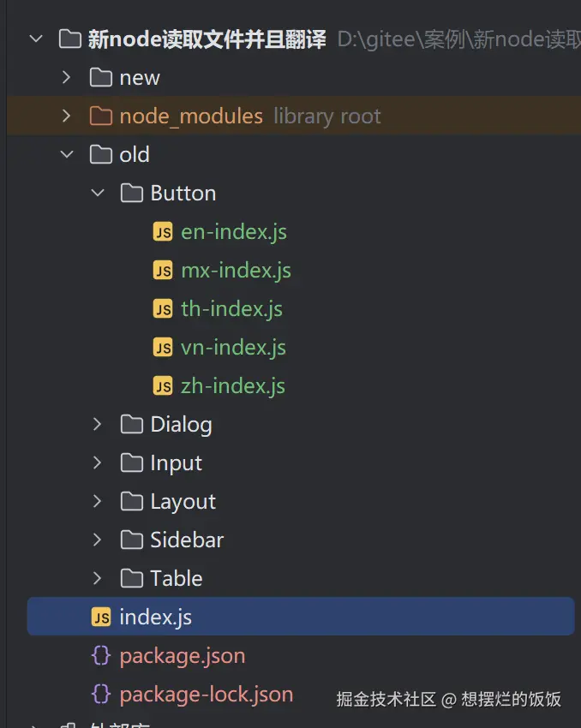Click the JS icon next to zh-index.js
The image size is (581, 728).
[x=163, y=386]
